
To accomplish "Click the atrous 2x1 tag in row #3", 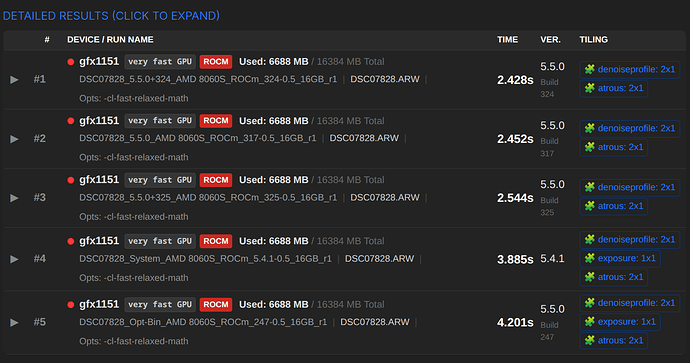I will tap(614, 206).
